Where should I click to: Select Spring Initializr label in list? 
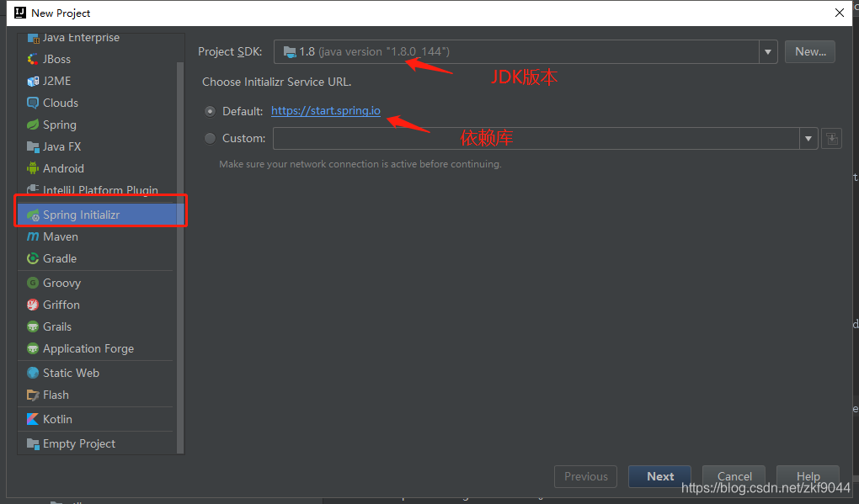coord(81,215)
